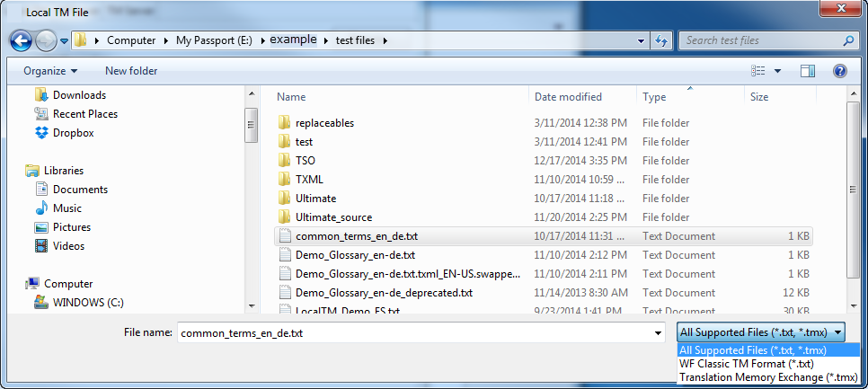Click the 12 KB size cell
The image size is (868, 389).
795,293
